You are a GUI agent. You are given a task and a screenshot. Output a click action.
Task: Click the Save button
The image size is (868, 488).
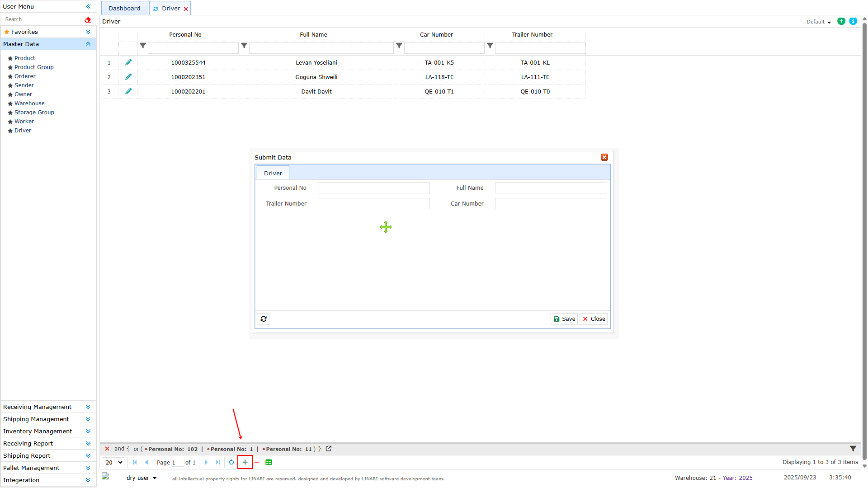click(x=564, y=319)
